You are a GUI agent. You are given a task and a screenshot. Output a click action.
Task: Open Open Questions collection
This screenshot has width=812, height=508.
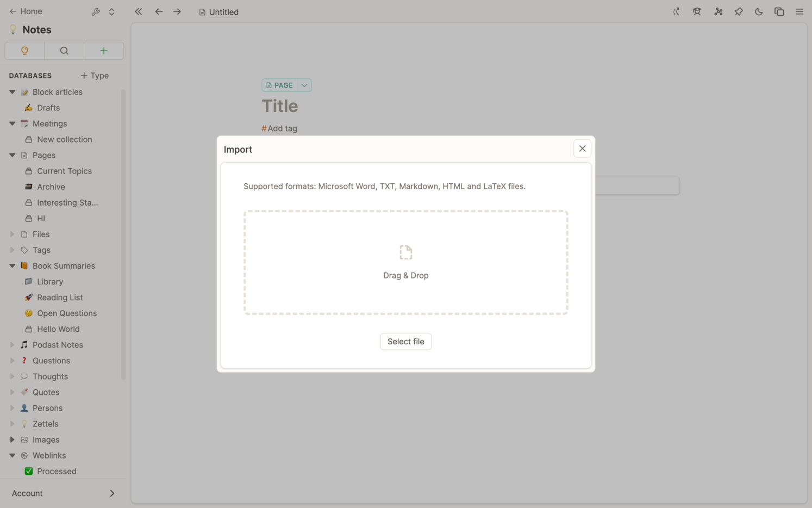point(67,313)
